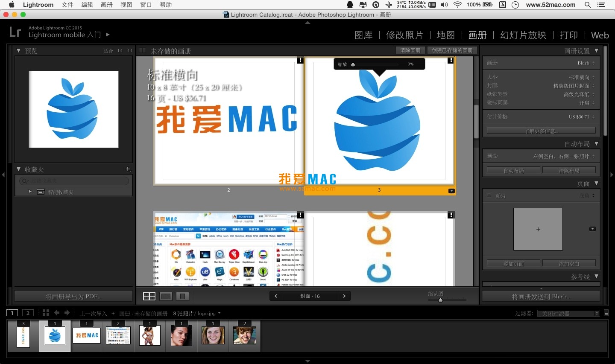Enable the page number checkbox
Screen dimensions: 615x364
click(x=489, y=195)
